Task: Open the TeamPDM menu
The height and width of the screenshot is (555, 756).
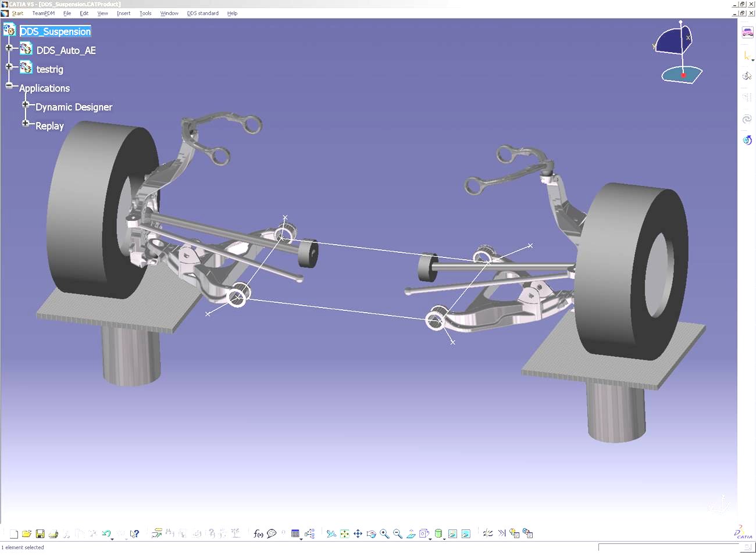Action: (44, 13)
